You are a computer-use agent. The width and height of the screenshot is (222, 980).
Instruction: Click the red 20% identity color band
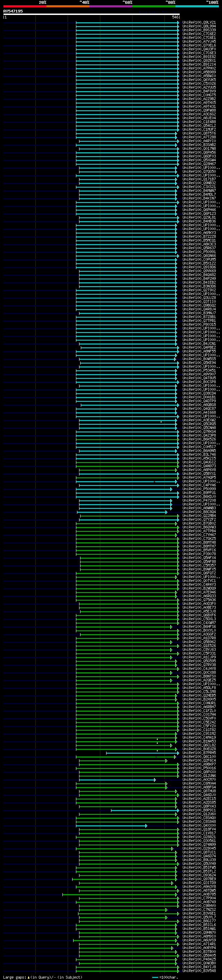click(x=25, y=6)
